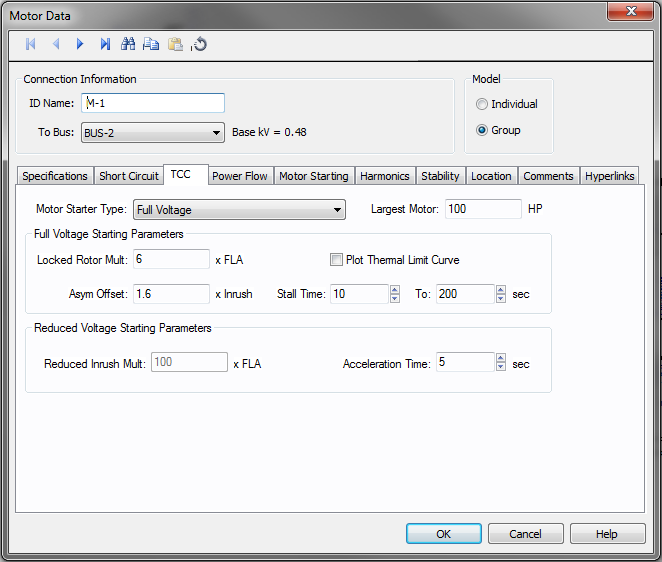
Task: Open the Motor Starting tab
Action: (x=313, y=176)
